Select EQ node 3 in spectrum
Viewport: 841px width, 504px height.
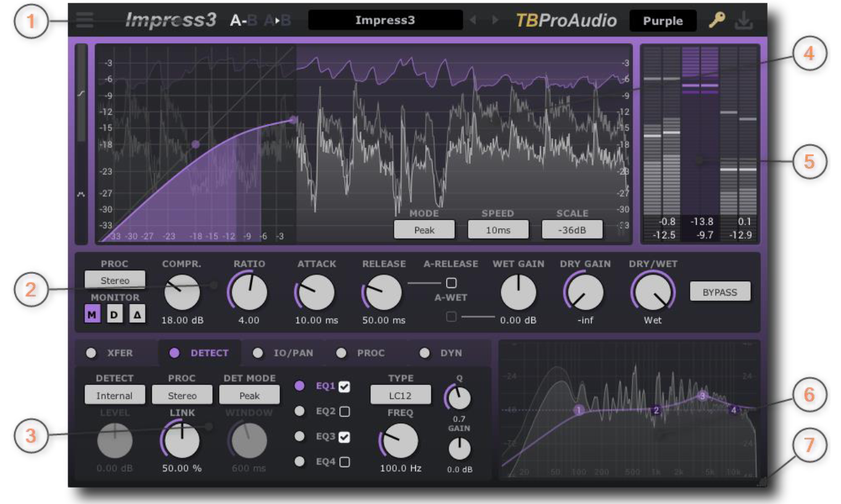(x=702, y=396)
